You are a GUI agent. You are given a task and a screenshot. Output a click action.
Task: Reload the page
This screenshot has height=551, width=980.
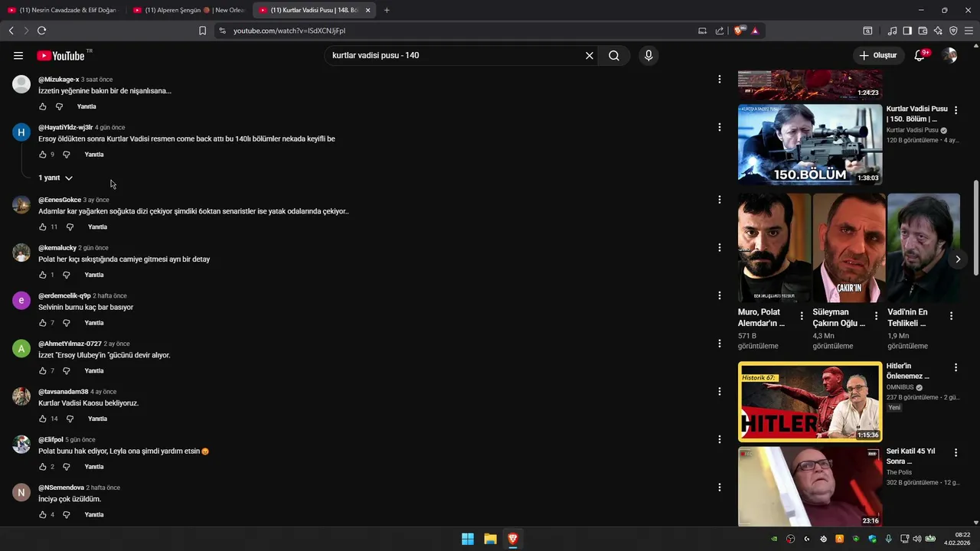(x=41, y=31)
